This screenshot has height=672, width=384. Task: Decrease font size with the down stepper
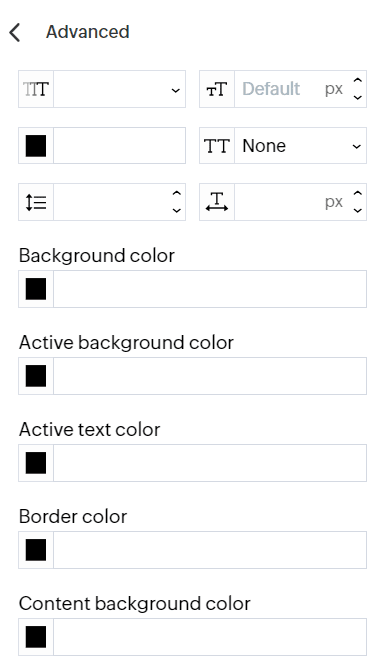coord(358,98)
